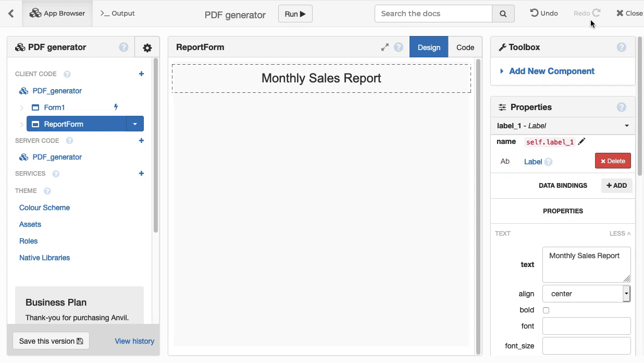This screenshot has width=644, height=363.
Task: Click the font_size input field
Action: (586, 346)
